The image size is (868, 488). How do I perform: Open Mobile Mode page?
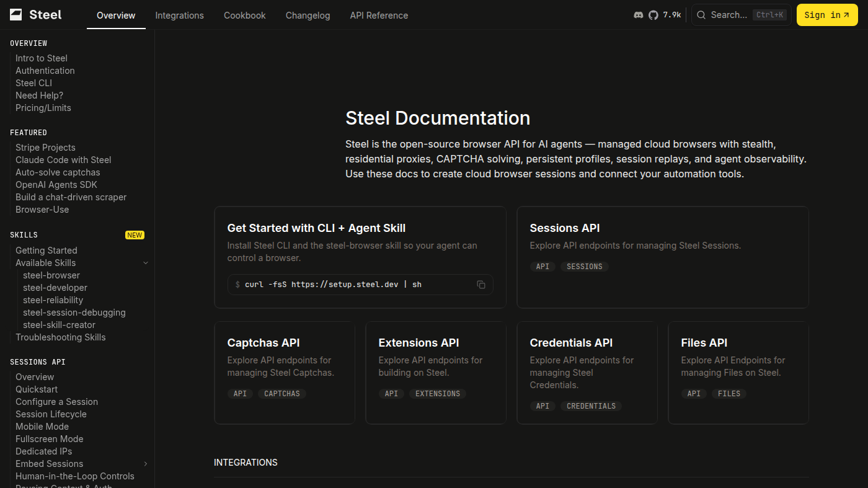tap(42, 427)
